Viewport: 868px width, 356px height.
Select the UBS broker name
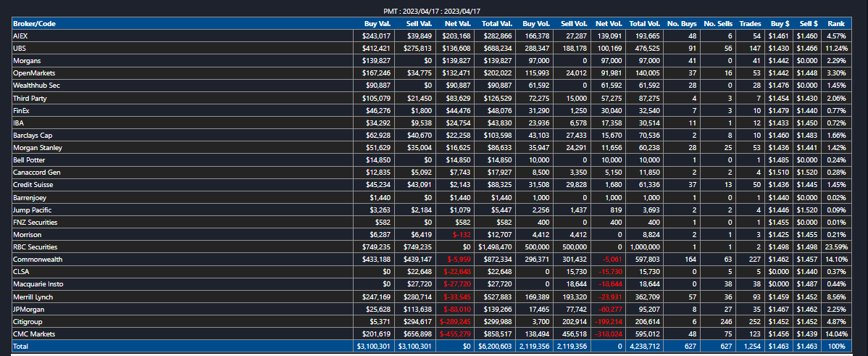coord(19,49)
